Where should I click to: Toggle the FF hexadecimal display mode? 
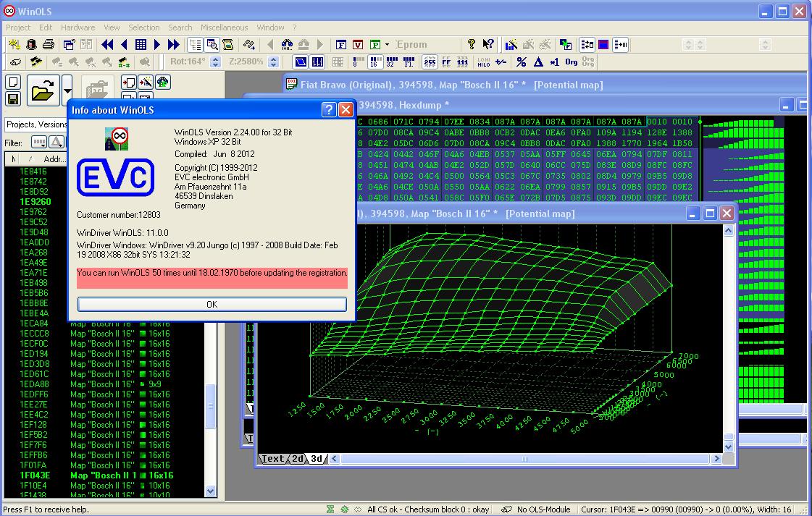pos(446,62)
